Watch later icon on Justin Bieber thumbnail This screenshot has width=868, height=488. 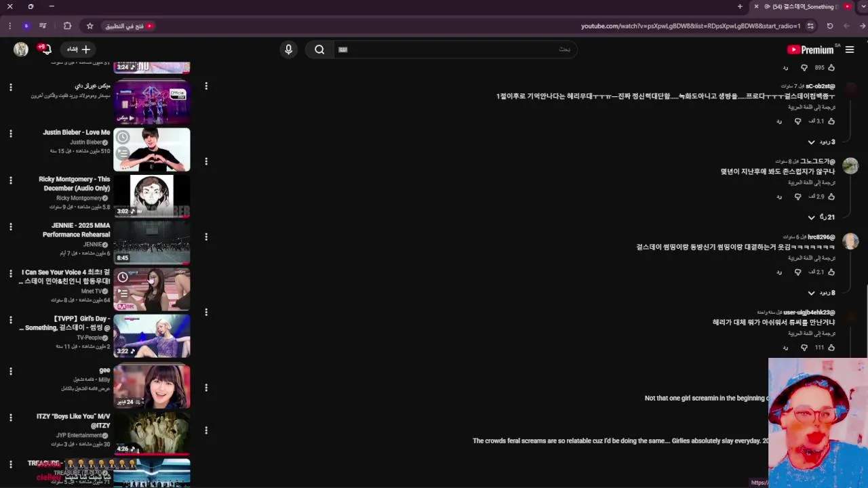pos(123,137)
